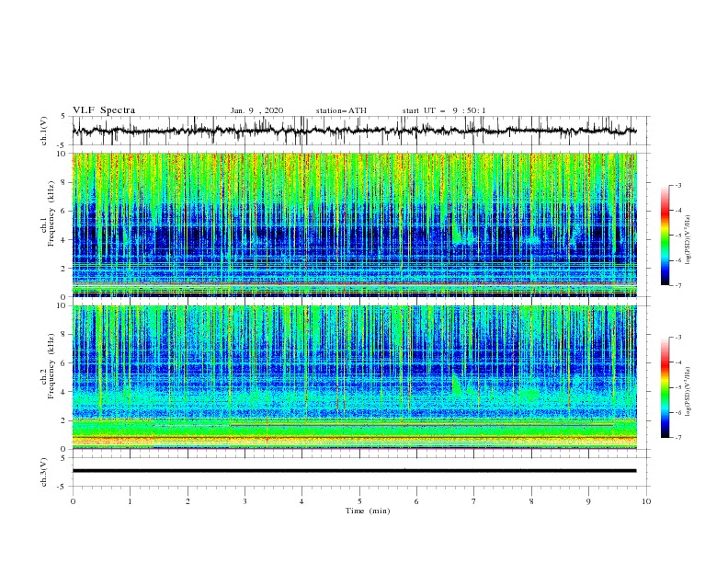728x563 pixels.
Task: Click the ch.1 PSD color scale bar
Action: coord(665,235)
